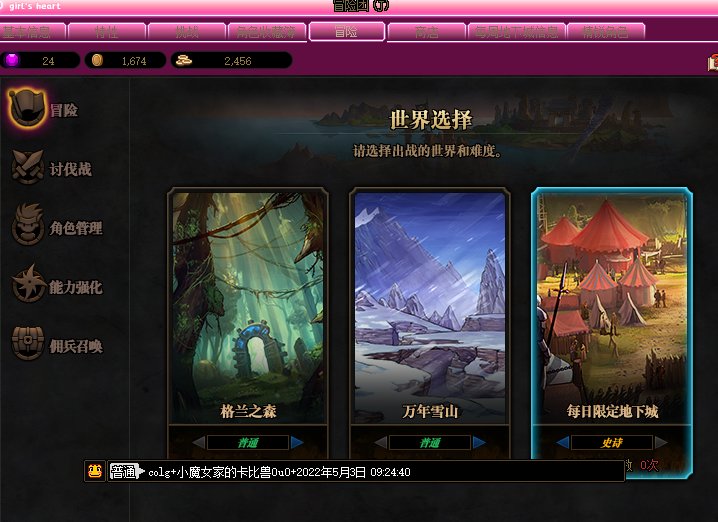Open the 每周地下城信息 tab
Image resolution: width=718 pixels, height=522 pixels.
point(517,32)
